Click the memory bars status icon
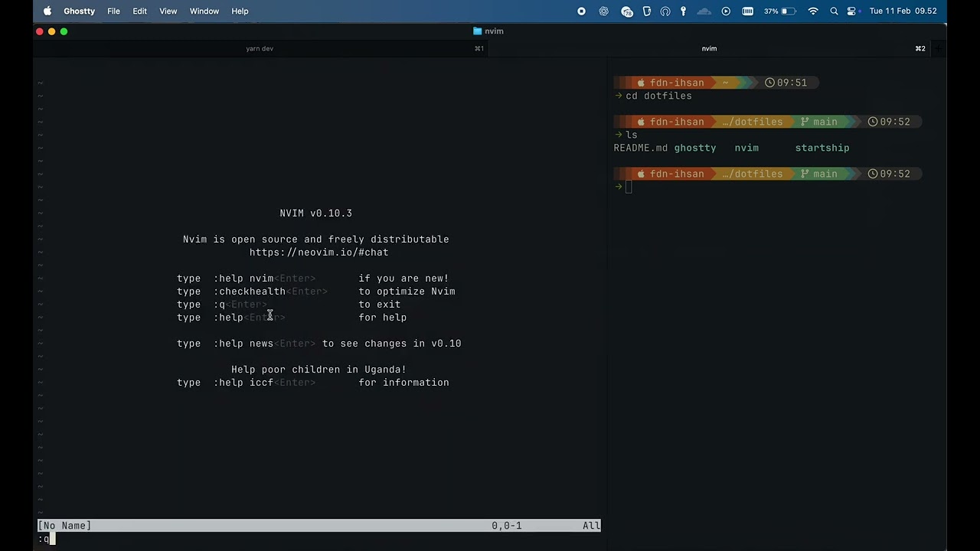The image size is (980, 551). point(747,11)
